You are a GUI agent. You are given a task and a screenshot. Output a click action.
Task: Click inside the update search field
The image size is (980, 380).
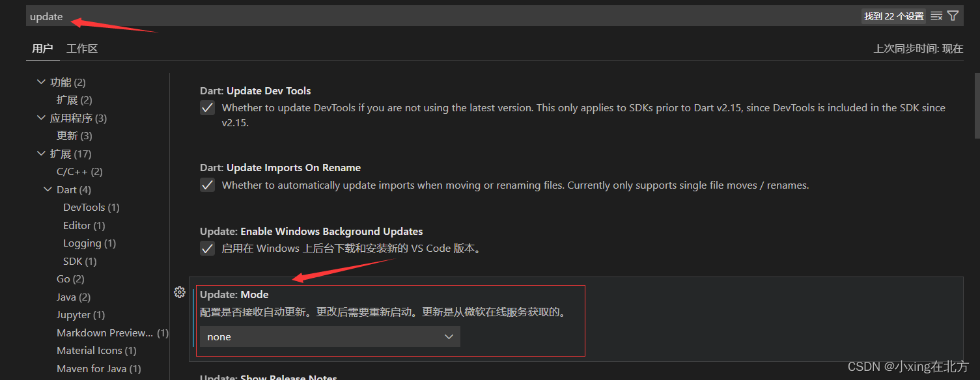(x=326, y=16)
